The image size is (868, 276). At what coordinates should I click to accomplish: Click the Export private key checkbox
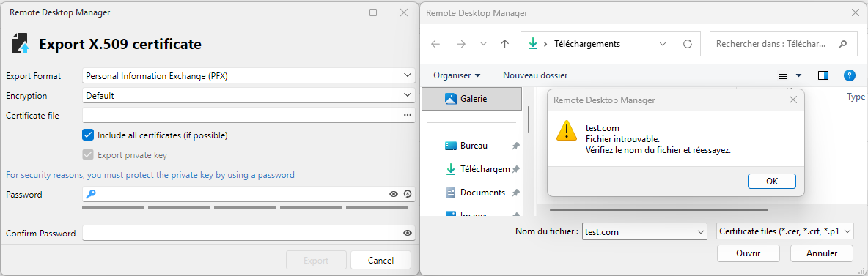point(88,155)
